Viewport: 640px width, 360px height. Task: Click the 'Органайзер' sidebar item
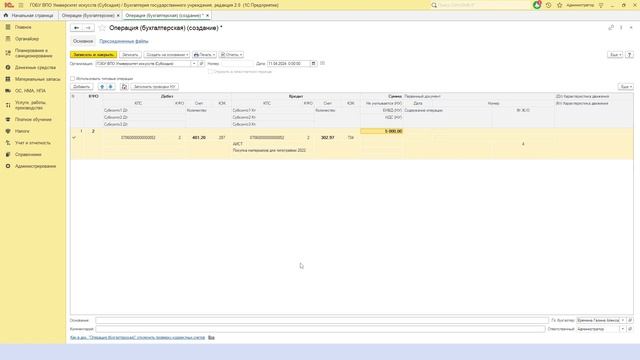pos(27,39)
